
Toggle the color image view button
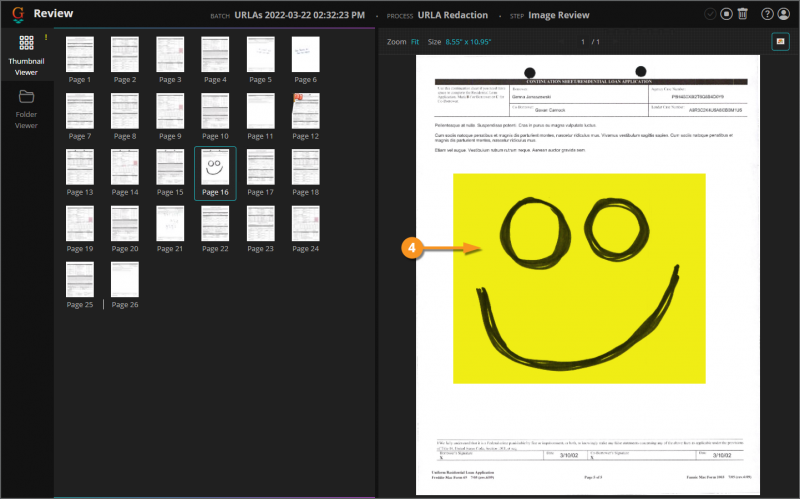(780, 42)
